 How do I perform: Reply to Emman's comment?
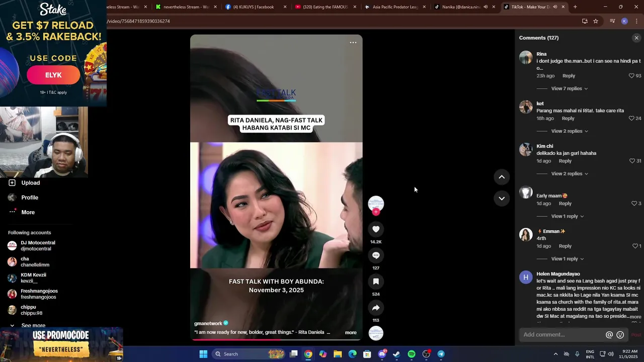[565, 246]
